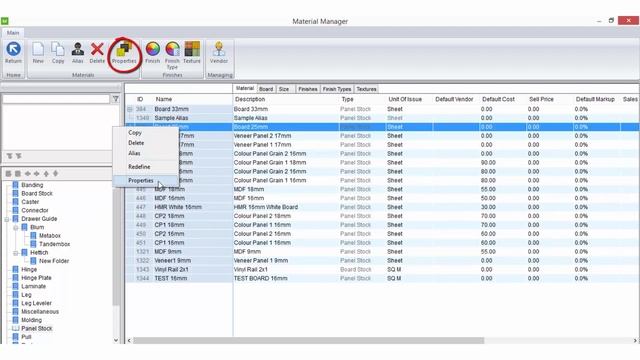The image size is (640, 360).
Task: Choose Delete from the context menu
Action: pos(136,143)
